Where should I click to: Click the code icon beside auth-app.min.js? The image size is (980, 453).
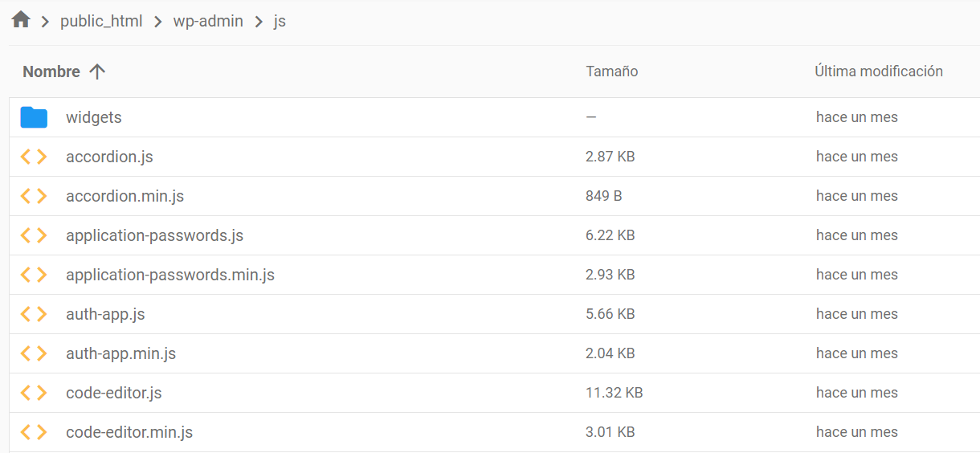[34, 353]
